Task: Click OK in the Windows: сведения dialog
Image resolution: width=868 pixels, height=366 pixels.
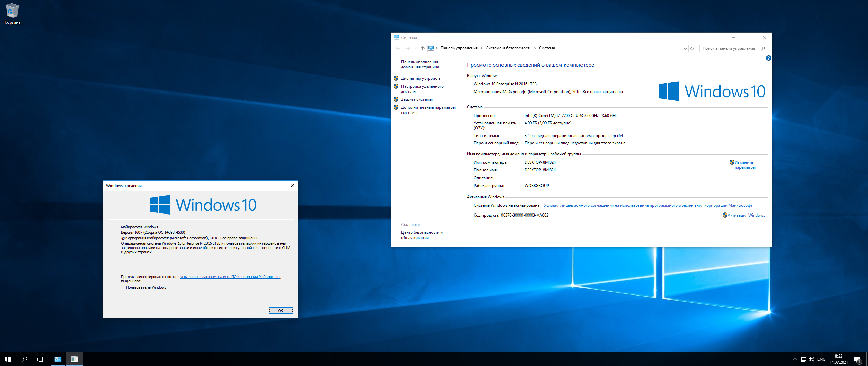Action: [281, 311]
